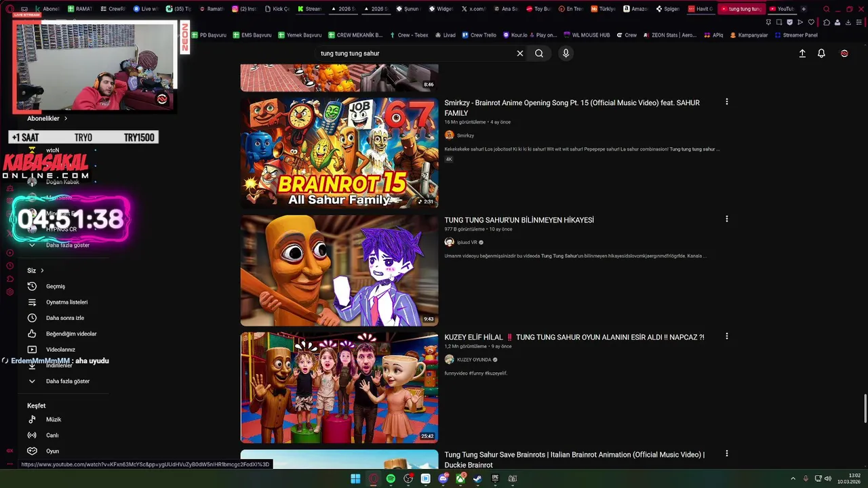The height and width of the screenshot is (488, 868).
Task: Open Epic Games launcher from taskbar
Action: 495,479
